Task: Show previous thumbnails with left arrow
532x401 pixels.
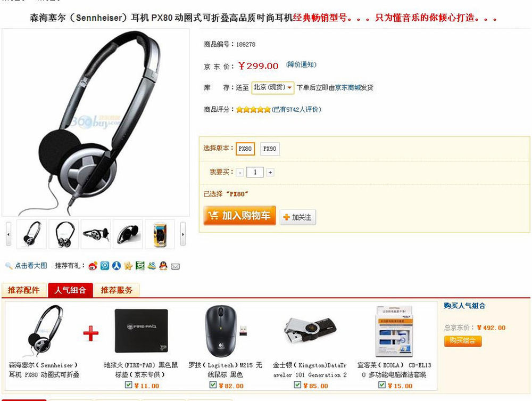Action: point(9,234)
